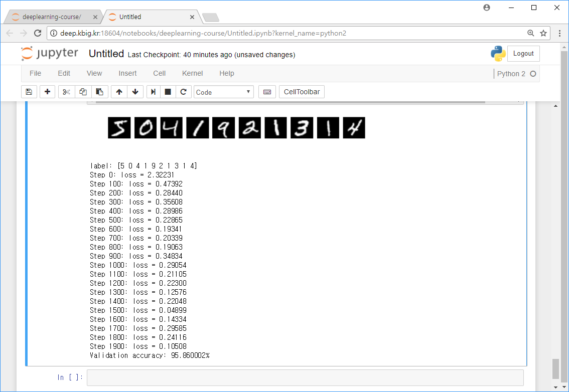Image resolution: width=569 pixels, height=392 pixels.
Task: Restart the kernel icon
Action: (183, 92)
